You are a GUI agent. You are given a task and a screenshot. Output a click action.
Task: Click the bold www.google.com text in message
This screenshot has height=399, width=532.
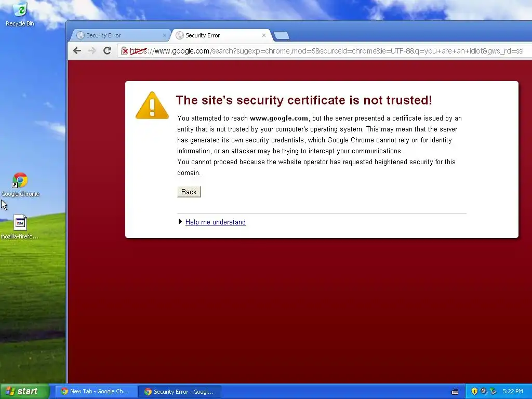[x=279, y=118]
